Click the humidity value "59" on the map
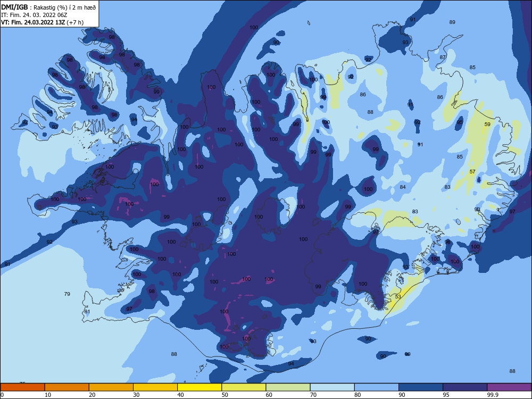This screenshot has width=532, height=399. (487, 124)
